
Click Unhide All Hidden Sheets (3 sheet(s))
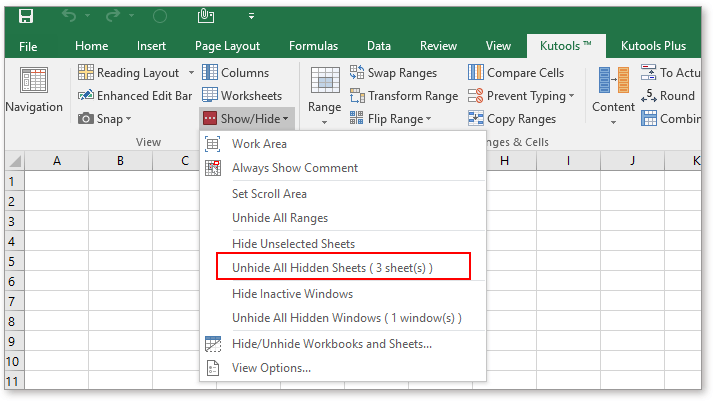point(343,268)
